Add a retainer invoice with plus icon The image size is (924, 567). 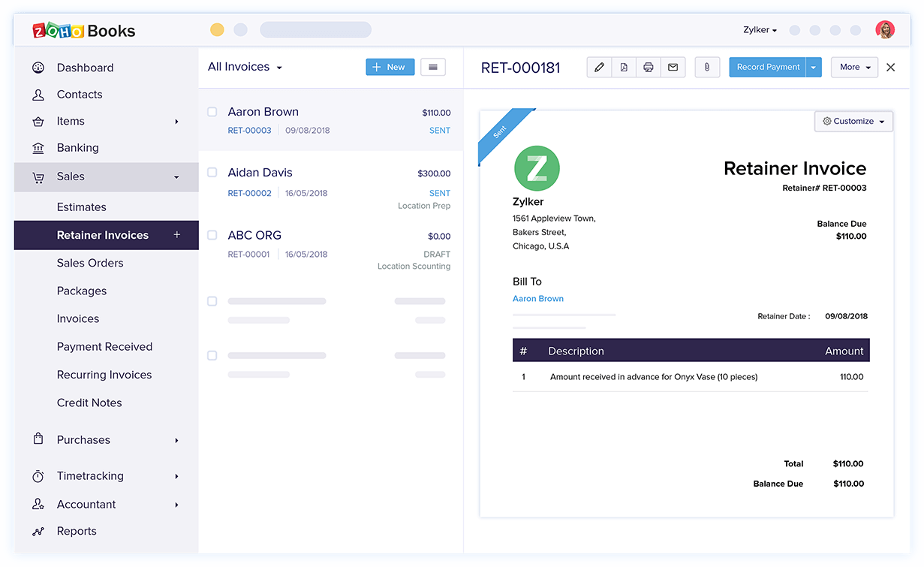[x=177, y=235]
